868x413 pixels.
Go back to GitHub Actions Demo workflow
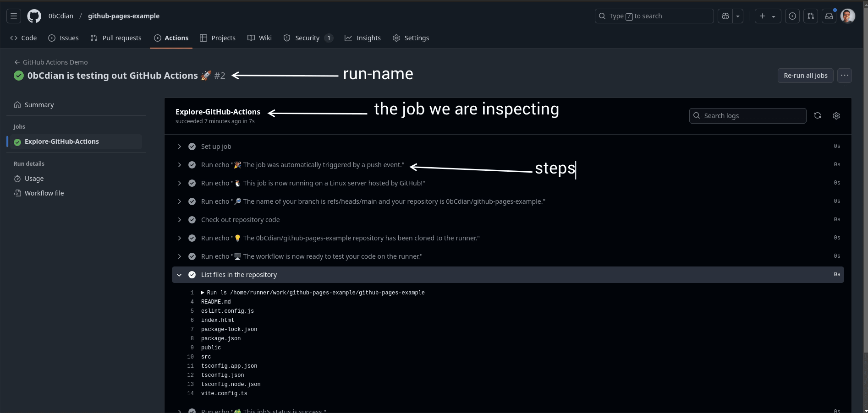[51, 62]
